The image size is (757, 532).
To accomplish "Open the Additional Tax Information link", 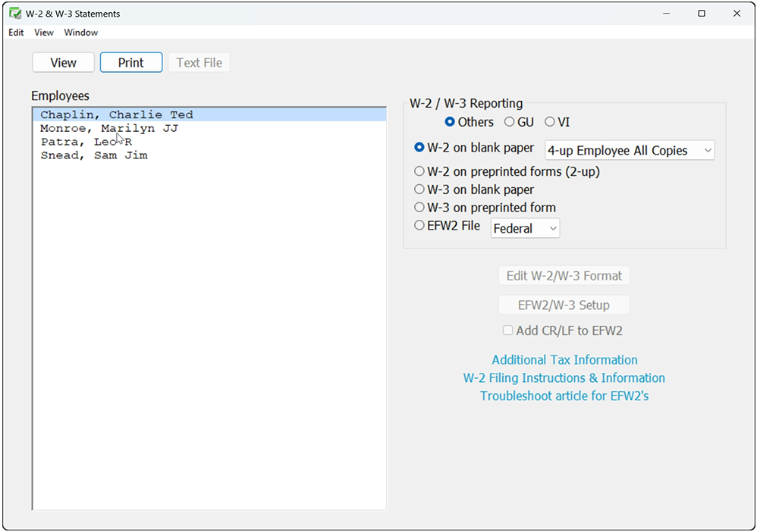I will pyautogui.click(x=564, y=360).
